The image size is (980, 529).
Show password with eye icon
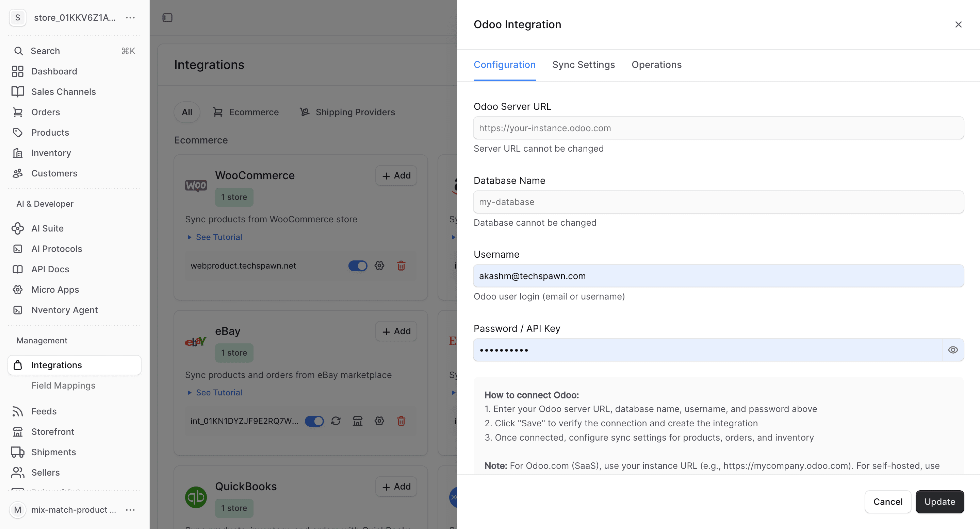point(953,350)
